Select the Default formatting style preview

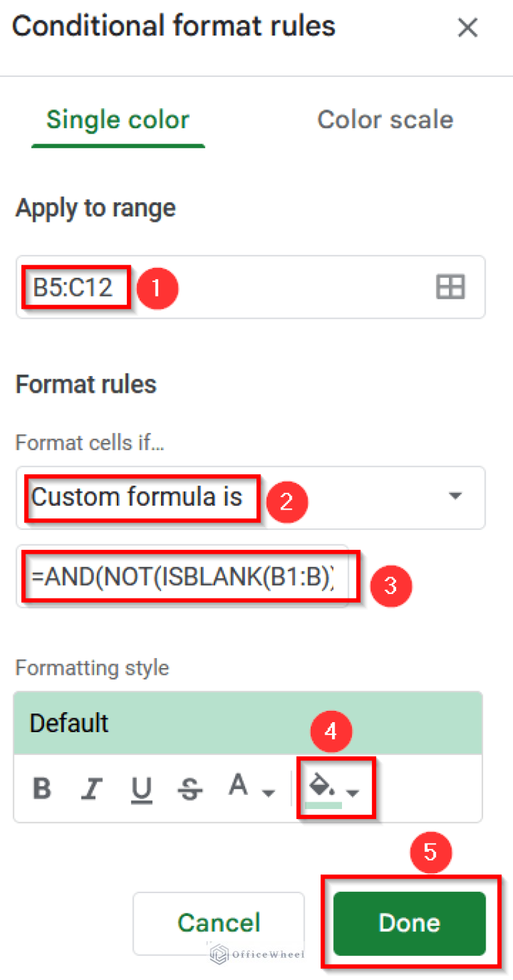pyautogui.click(x=247, y=723)
